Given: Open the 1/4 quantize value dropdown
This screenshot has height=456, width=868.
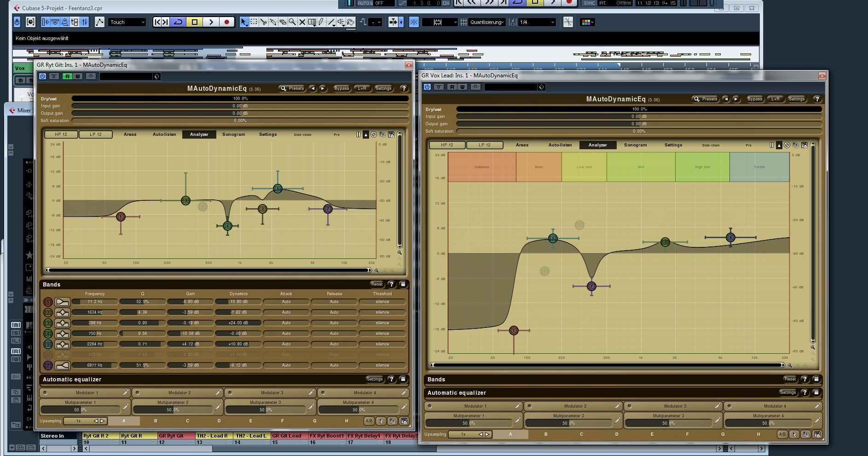Looking at the screenshot, I should [x=537, y=22].
